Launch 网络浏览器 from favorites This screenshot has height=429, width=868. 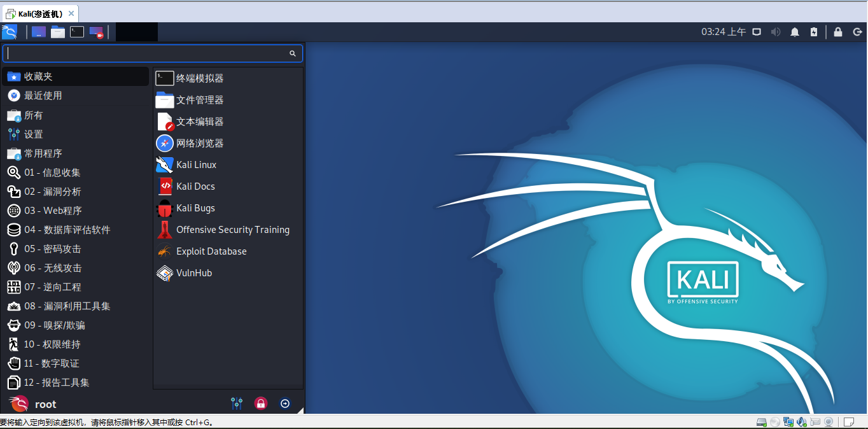(x=228, y=143)
